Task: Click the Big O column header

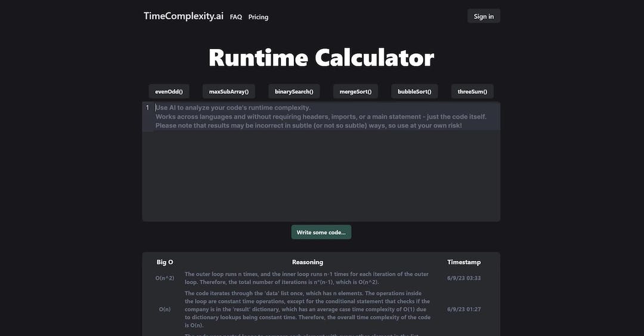Action: (x=165, y=262)
